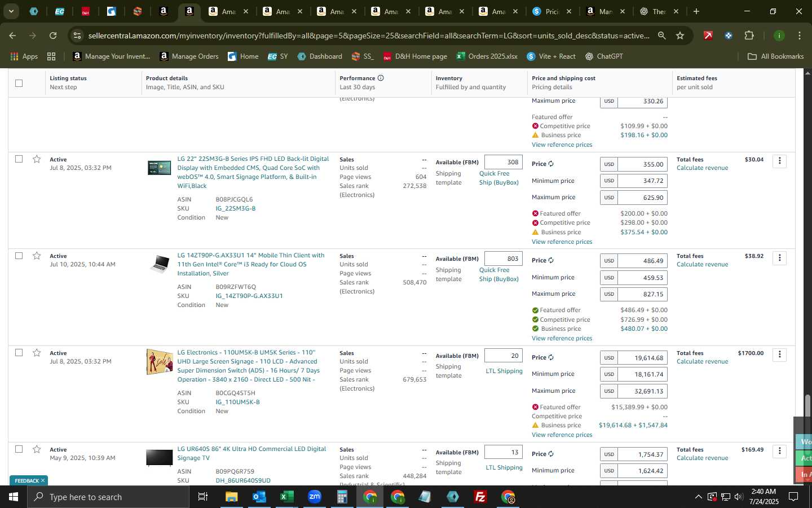Screen dimensions: 812x508
Task: Click the Feedback button
Action: click(27, 480)
